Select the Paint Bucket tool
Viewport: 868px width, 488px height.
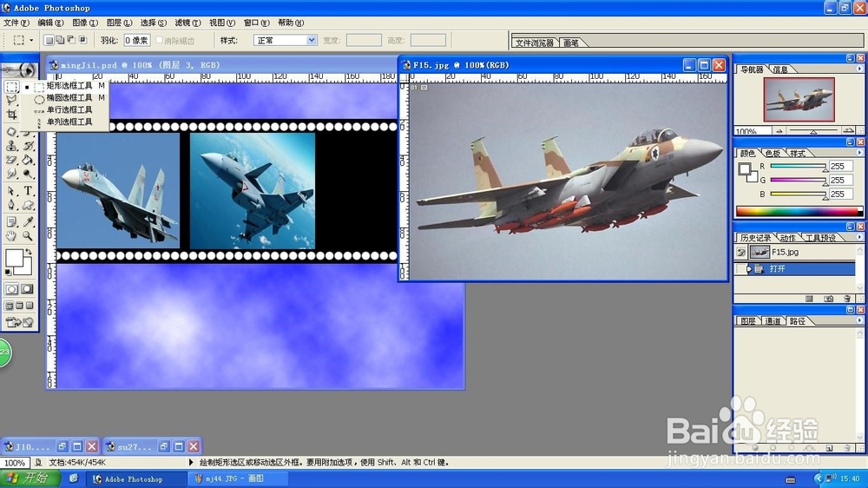pyautogui.click(x=29, y=160)
